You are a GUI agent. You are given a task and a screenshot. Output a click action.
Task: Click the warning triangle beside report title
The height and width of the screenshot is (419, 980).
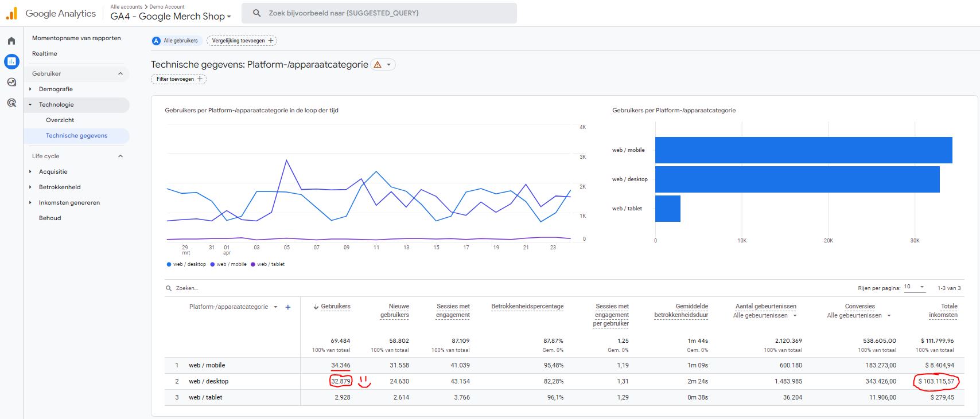pyautogui.click(x=378, y=65)
